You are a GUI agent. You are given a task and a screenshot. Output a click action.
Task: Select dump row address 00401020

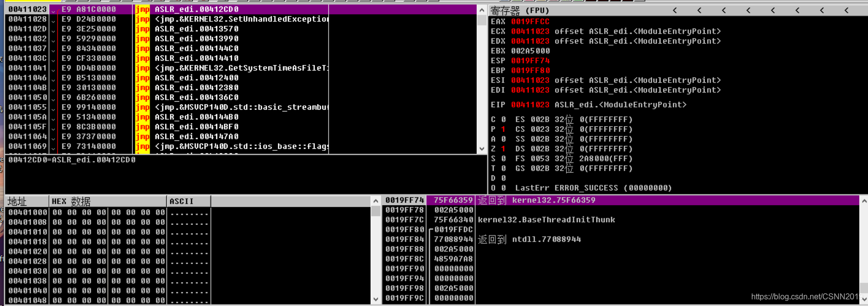coord(27,252)
